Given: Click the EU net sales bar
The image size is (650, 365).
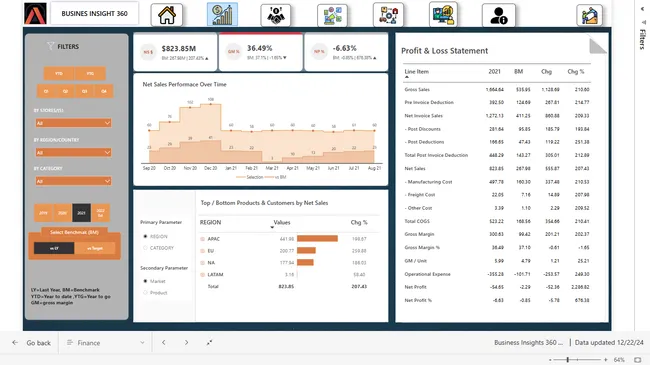Looking at the screenshot, I should click(306, 251).
